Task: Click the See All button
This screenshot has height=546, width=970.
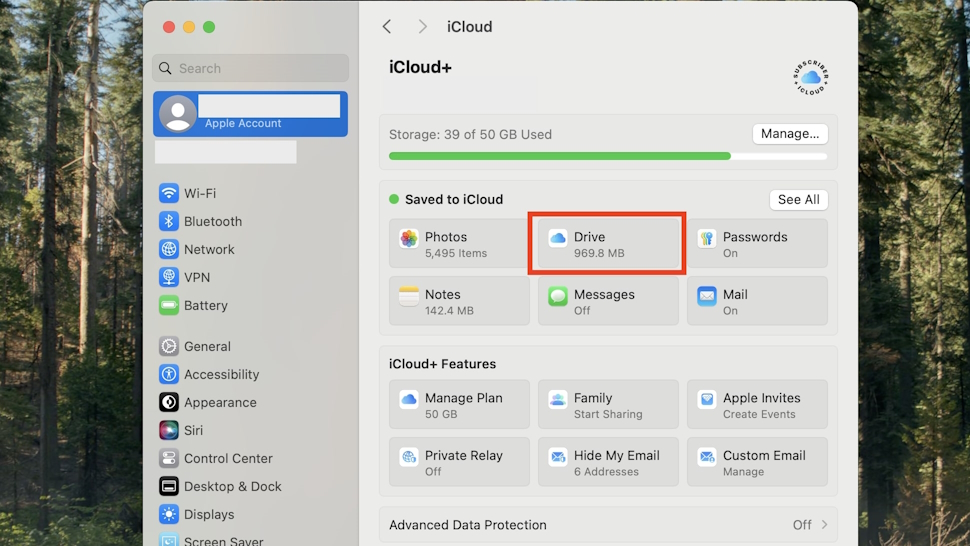Action: pos(799,199)
